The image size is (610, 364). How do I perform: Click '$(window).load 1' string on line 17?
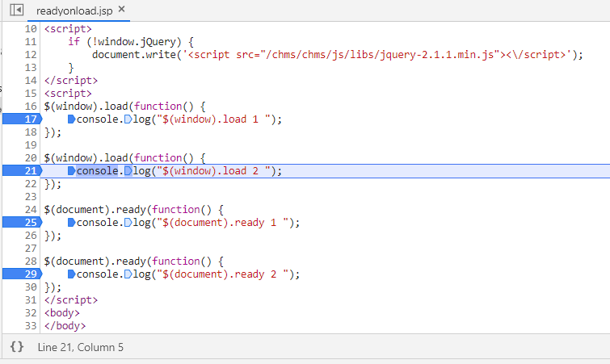(x=213, y=119)
